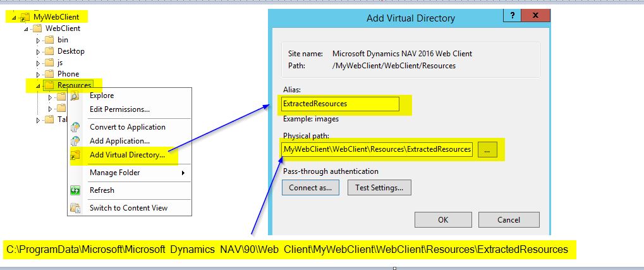Click the Desktop folder icon
Image resolution: width=644 pixels, height=270 pixels.
click(x=49, y=51)
